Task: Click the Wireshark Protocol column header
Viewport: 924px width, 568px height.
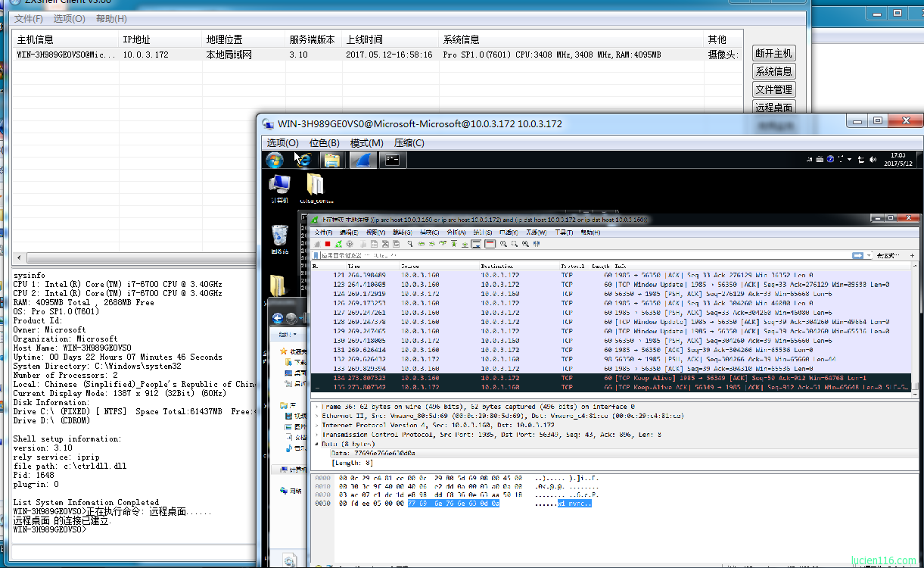Action: [575, 266]
